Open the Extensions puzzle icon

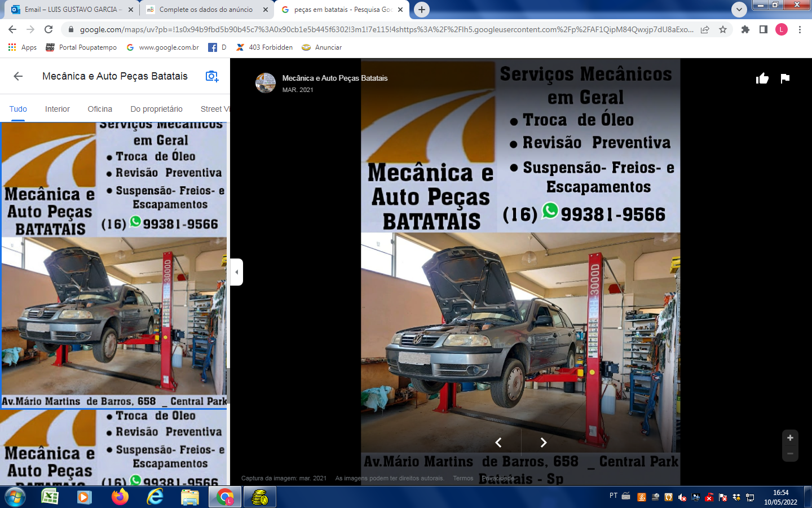pyautogui.click(x=745, y=29)
